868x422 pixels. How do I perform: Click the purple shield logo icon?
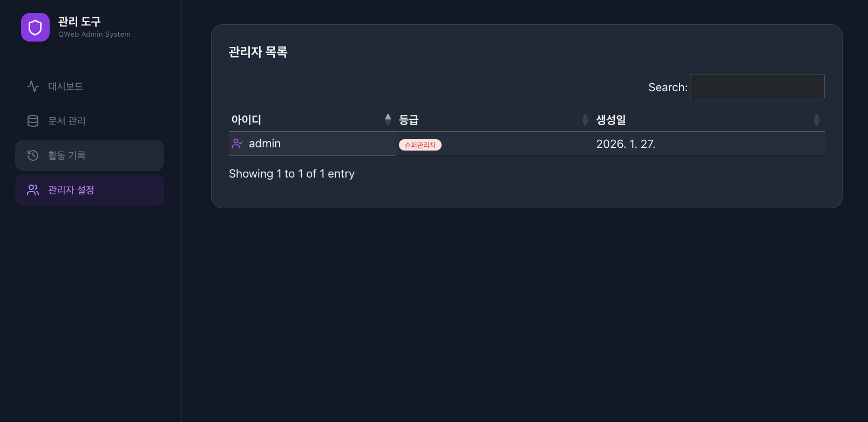tap(35, 28)
